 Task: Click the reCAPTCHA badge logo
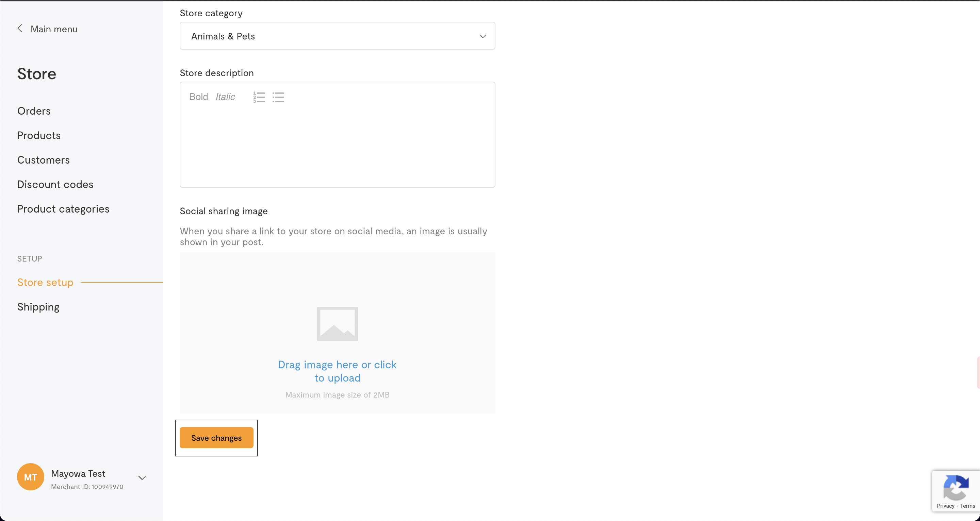coord(956,488)
